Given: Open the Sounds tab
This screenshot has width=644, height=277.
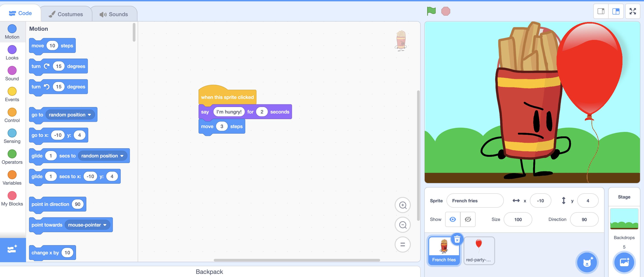Looking at the screenshot, I should pyautogui.click(x=114, y=14).
